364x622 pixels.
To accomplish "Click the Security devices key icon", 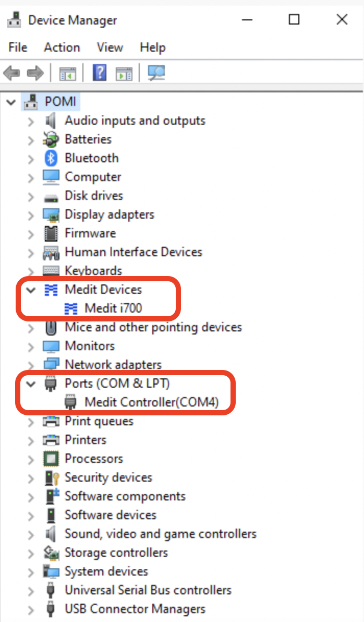I will coord(51,477).
